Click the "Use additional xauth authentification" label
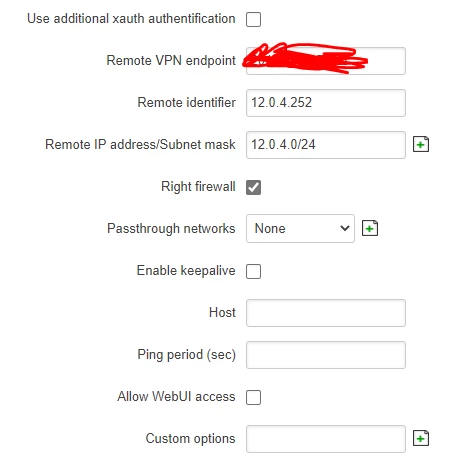Image resolution: width=471 pixels, height=460 pixels. click(x=131, y=18)
